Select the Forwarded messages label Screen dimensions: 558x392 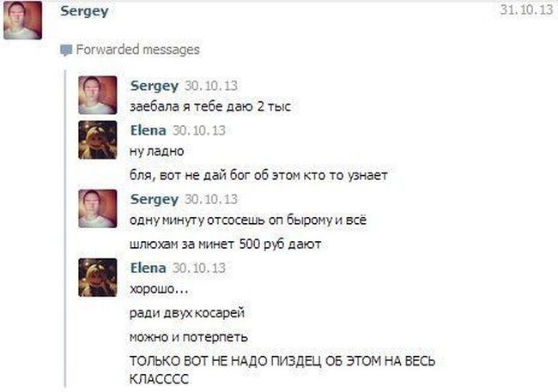(x=137, y=50)
